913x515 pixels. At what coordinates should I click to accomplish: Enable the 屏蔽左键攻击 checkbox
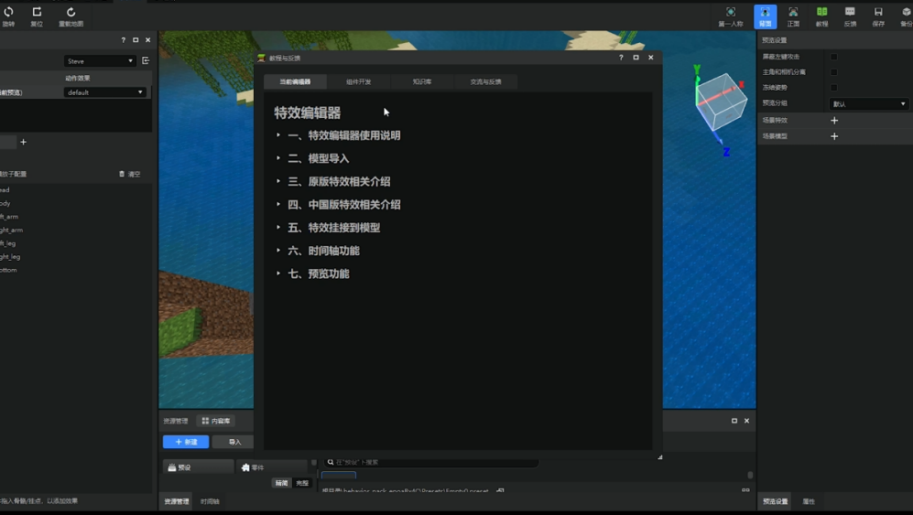(834, 57)
